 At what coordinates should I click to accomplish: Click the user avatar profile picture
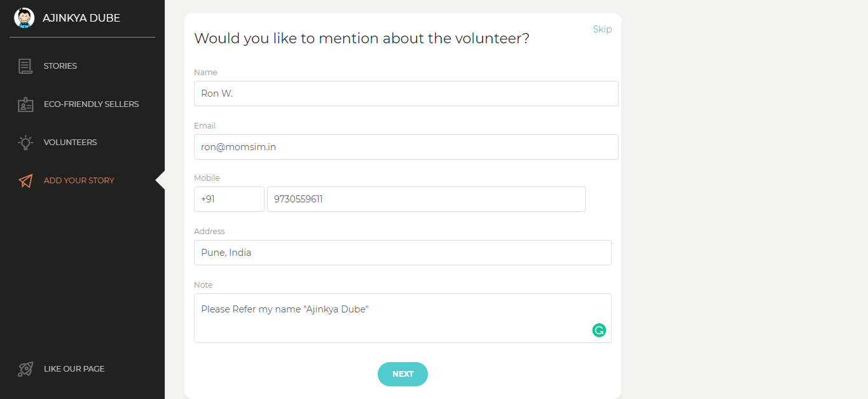(x=24, y=18)
